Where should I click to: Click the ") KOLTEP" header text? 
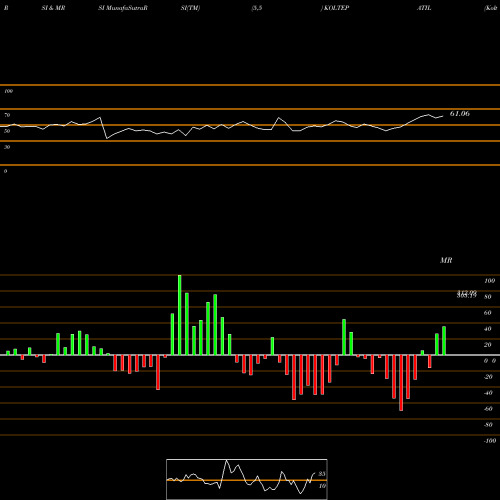335,8
